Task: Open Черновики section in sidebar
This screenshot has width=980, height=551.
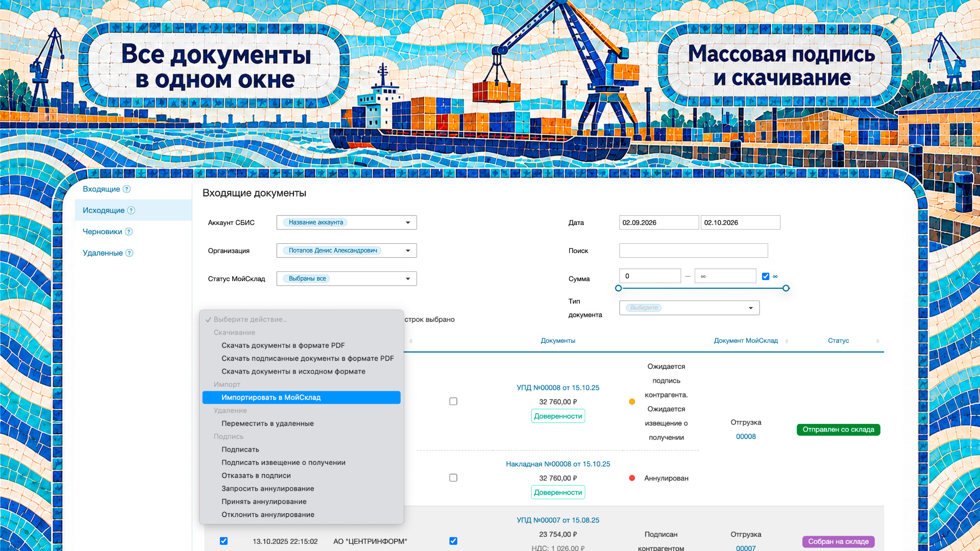Action: point(103,232)
